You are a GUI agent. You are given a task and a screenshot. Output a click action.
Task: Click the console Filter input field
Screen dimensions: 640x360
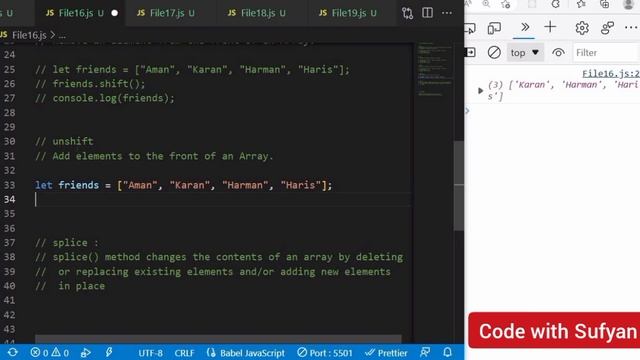pos(606,53)
